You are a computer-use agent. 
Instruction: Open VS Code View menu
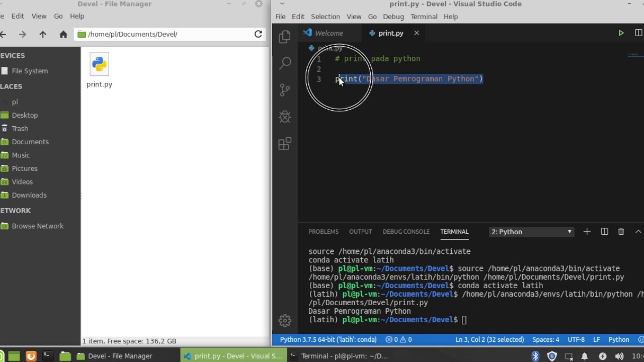point(354,17)
